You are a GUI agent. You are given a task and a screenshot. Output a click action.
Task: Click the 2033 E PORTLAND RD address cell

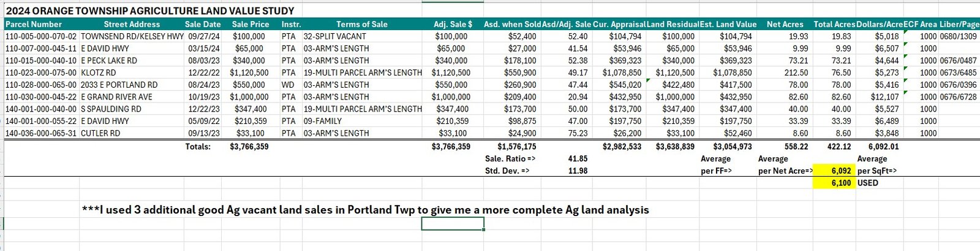[119, 85]
